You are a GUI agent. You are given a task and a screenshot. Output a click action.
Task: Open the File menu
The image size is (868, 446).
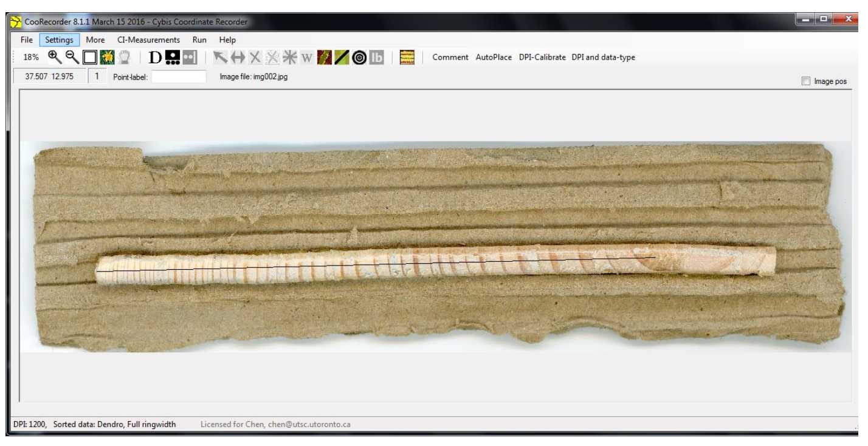27,40
